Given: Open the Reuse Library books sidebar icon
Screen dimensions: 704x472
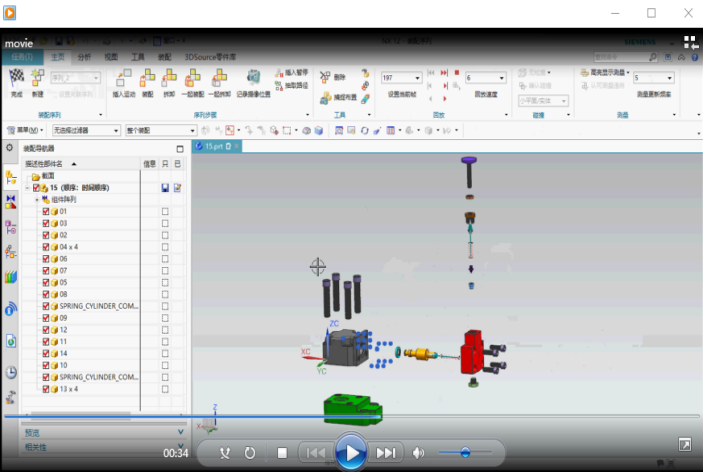Looking at the screenshot, I should pyautogui.click(x=11, y=277).
